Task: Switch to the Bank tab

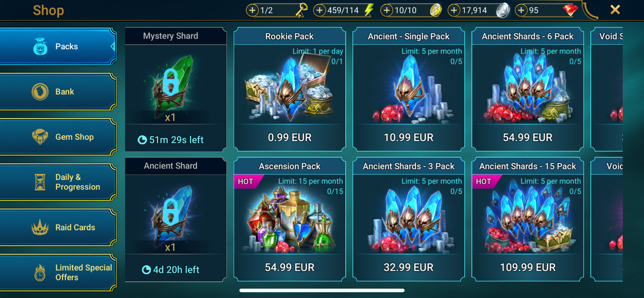Action: 57,92
